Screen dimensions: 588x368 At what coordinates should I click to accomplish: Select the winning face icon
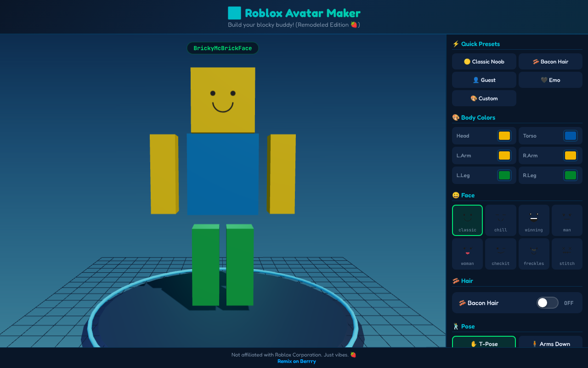point(534,220)
